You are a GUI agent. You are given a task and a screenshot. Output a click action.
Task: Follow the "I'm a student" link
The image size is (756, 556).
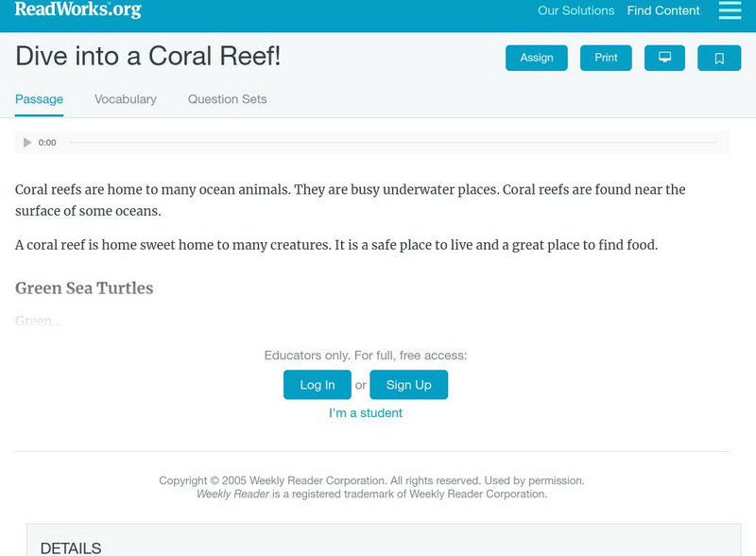(366, 413)
